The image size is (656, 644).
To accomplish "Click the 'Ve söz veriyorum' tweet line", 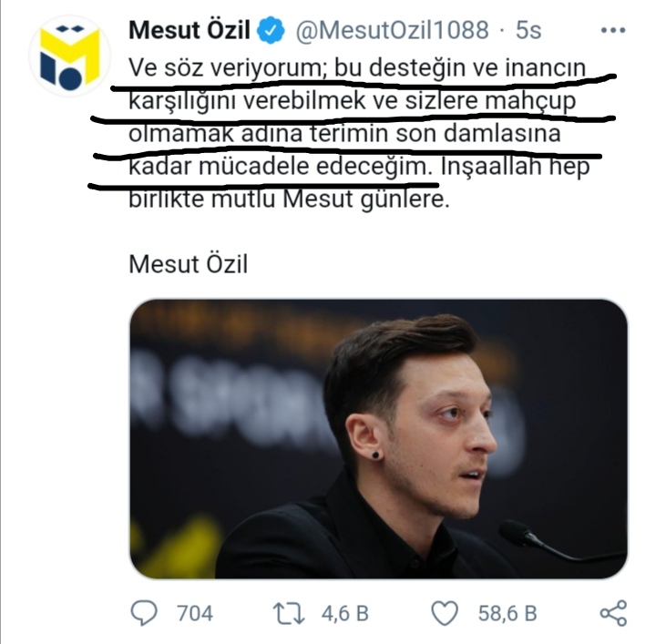I will pos(357,67).
